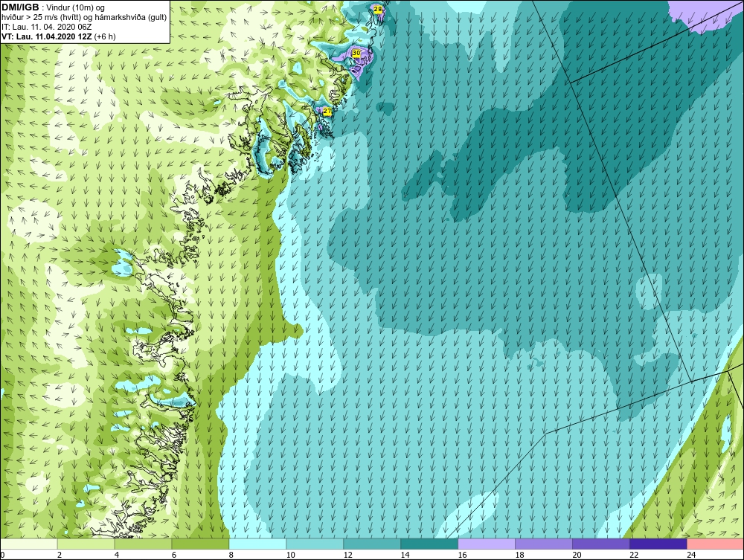Click the 14–16 m/s dark teal swatch
This screenshot has width=744, height=560.
429,544
